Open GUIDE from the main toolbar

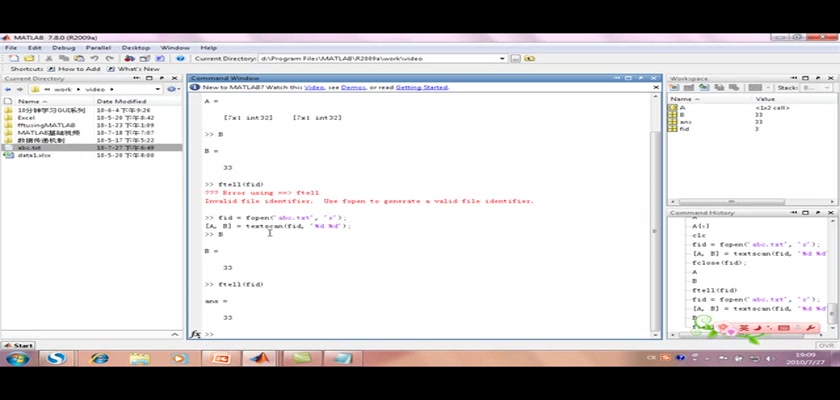click(145, 58)
